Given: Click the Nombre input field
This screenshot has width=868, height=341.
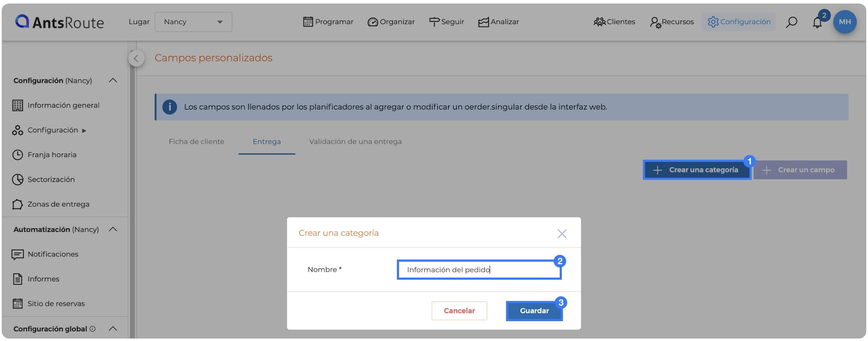Looking at the screenshot, I should click(479, 270).
